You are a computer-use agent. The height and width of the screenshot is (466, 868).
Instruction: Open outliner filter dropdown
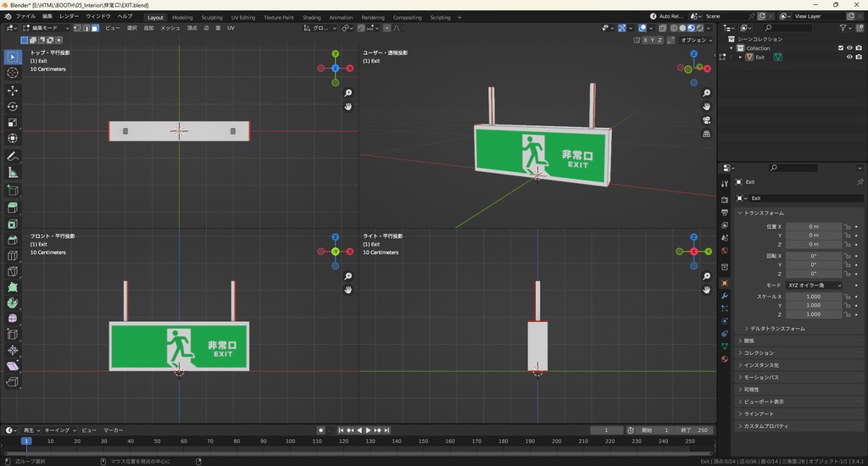coord(845,28)
